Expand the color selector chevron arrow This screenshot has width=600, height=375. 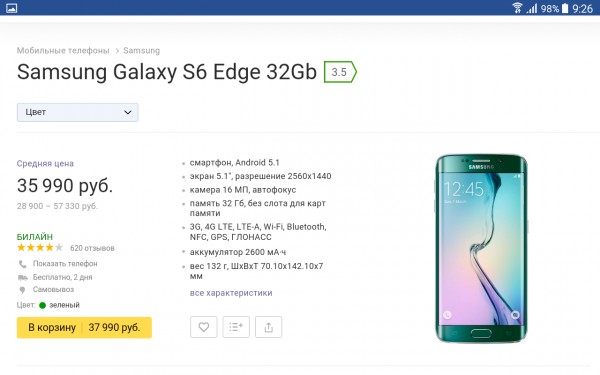coord(128,112)
